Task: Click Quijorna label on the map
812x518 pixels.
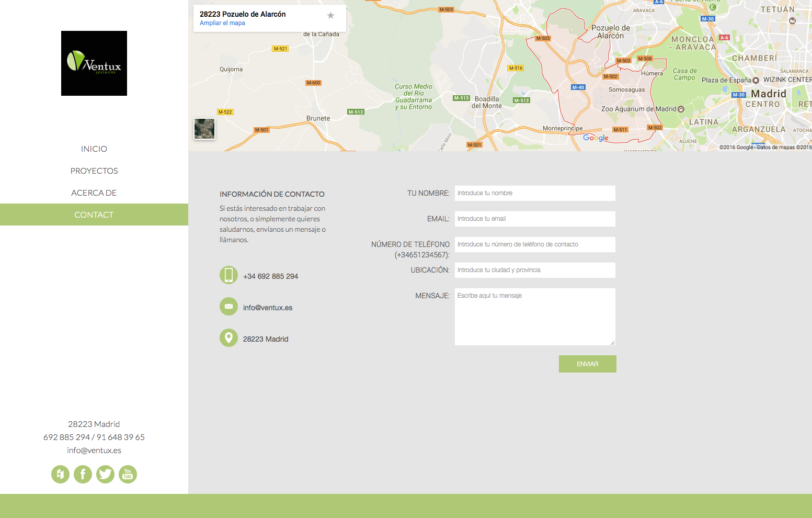Action: (231, 69)
